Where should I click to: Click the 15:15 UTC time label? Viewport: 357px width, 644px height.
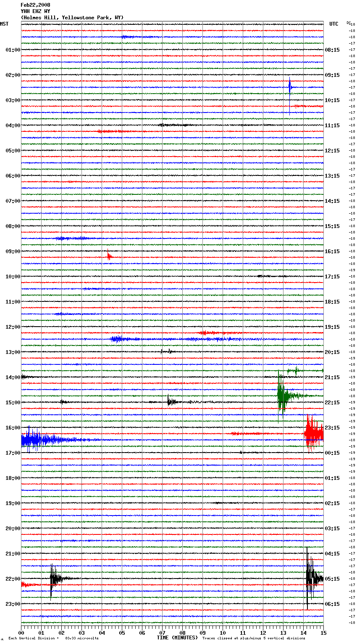coord(332,226)
